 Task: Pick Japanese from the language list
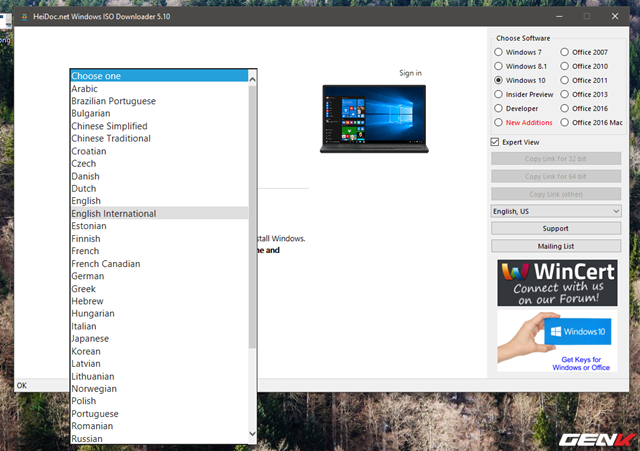pos(159,338)
